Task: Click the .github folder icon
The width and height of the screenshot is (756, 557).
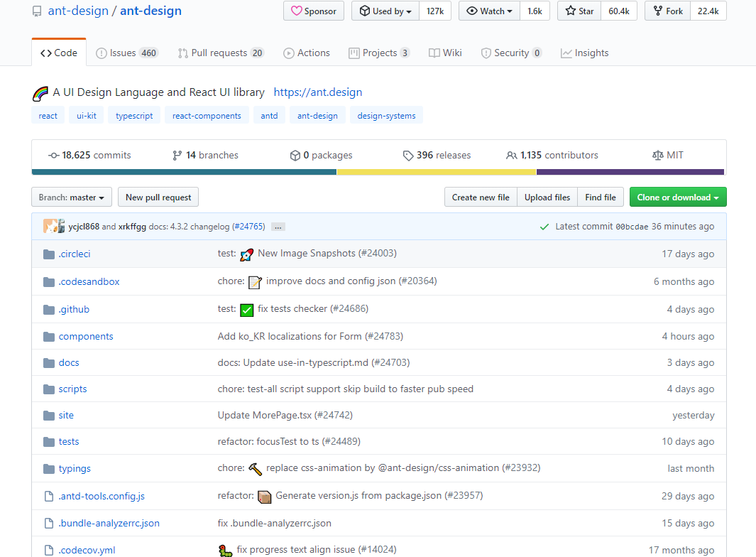Action: (49, 309)
